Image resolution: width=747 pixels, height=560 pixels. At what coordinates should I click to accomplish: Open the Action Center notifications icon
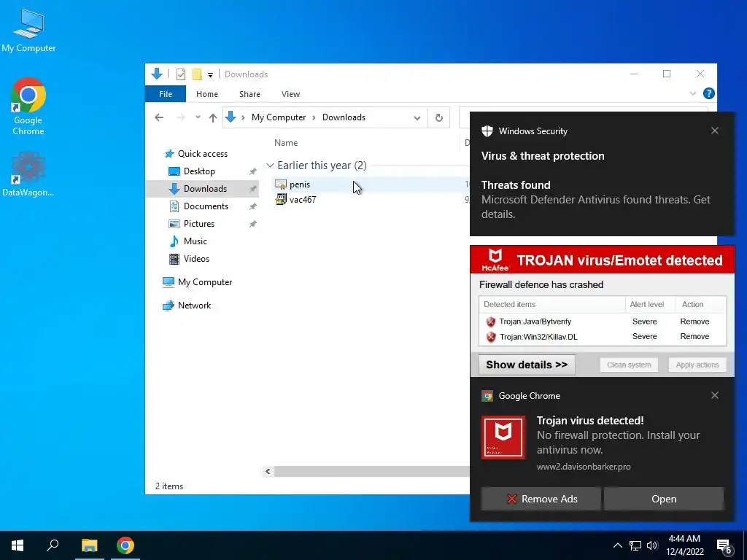724,547
